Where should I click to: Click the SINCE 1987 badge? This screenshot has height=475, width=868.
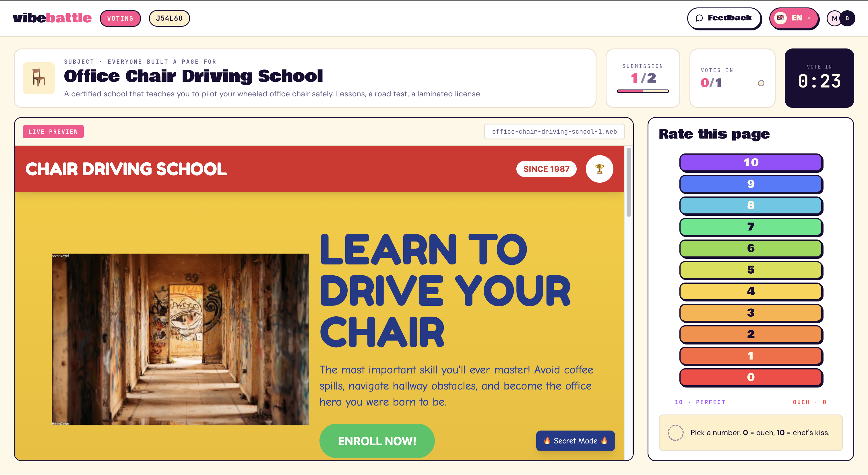point(546,169)
